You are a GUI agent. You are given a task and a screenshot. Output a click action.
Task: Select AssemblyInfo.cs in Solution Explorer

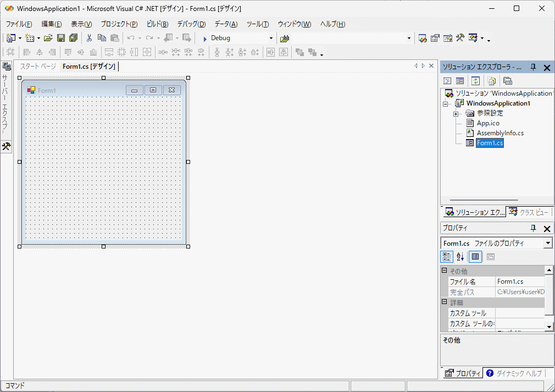click(x=500, y=133)
